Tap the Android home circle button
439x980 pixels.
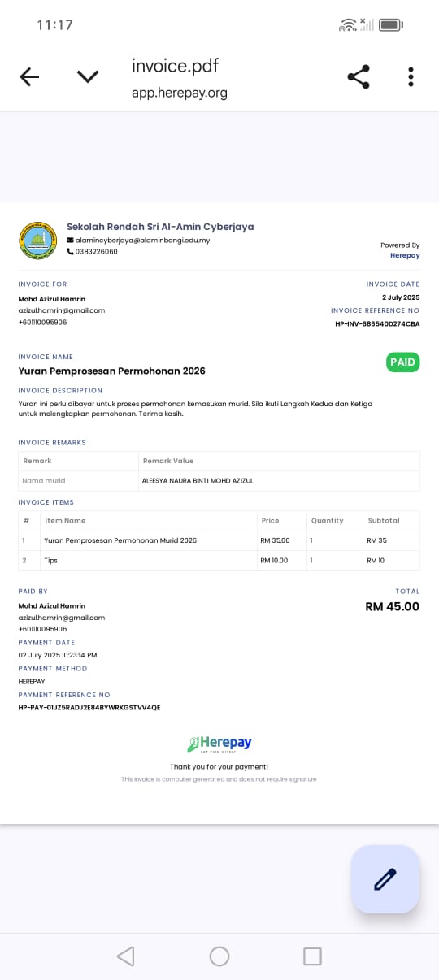click(219, 956)
